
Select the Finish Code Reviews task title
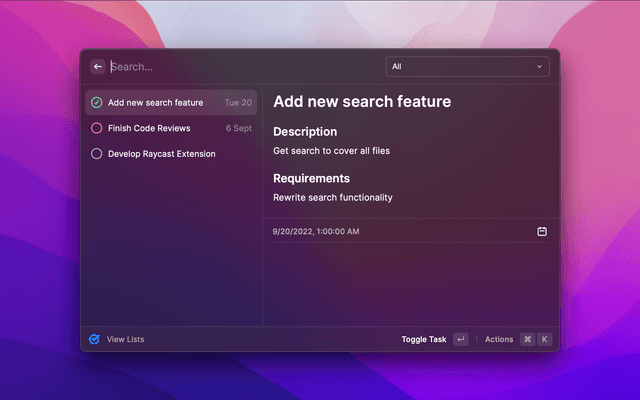click(149, 128)
